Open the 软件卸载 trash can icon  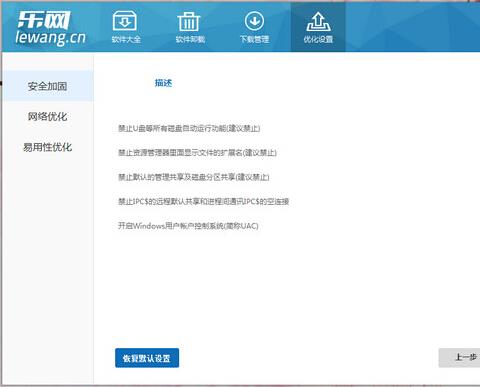point(188,22)
